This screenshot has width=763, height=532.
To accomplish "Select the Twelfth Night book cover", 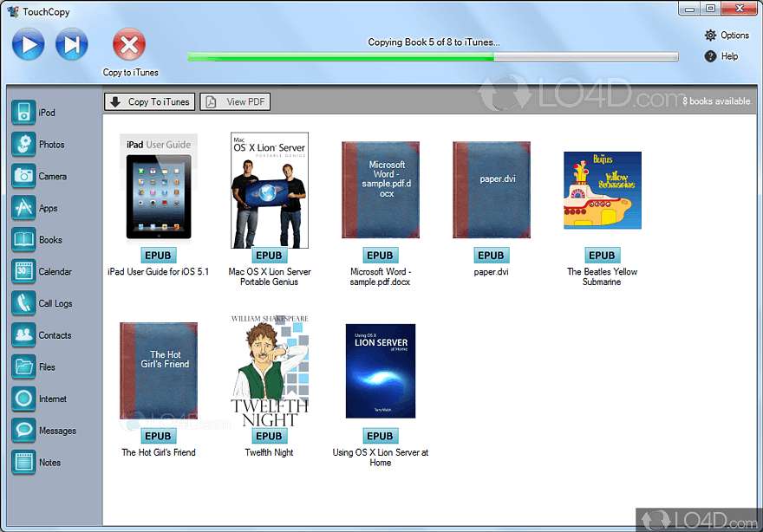I will click(270, 371).
